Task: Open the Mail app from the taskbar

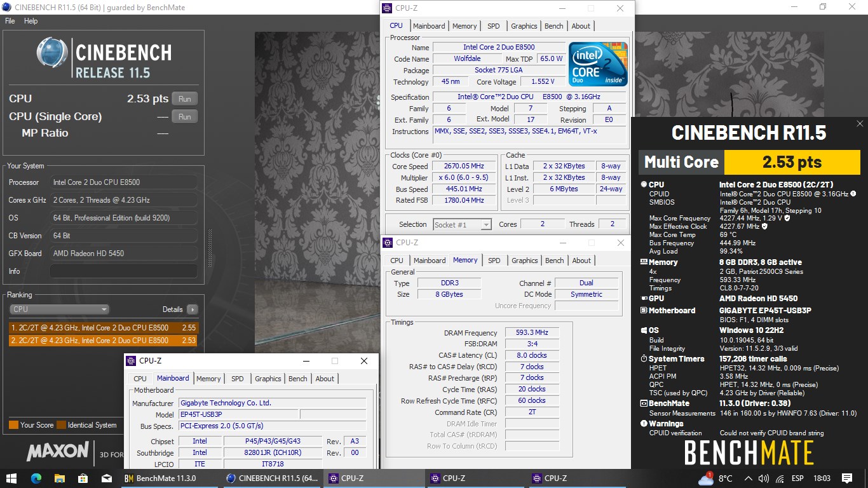Action: point(106,478)
